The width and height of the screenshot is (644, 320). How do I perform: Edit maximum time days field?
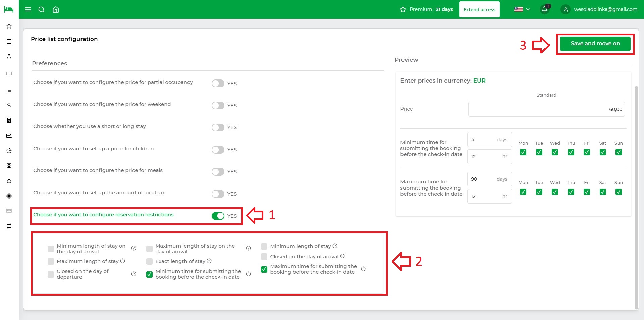click(489, 179)
